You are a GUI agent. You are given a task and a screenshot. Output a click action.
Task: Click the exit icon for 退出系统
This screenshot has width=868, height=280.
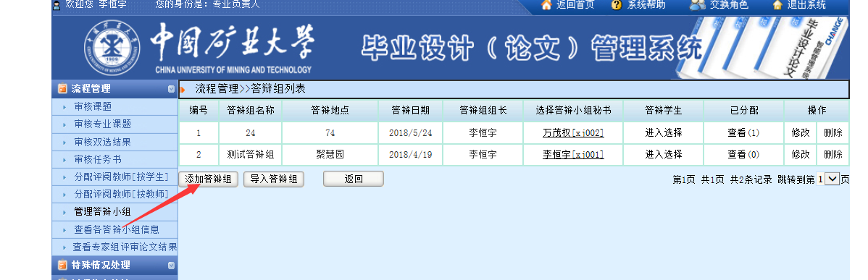point(777,5)
